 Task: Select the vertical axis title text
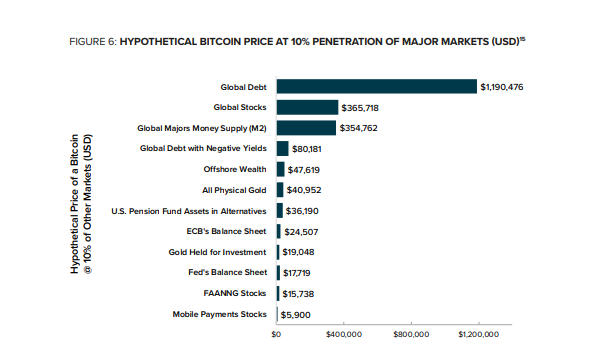[81, 204]
